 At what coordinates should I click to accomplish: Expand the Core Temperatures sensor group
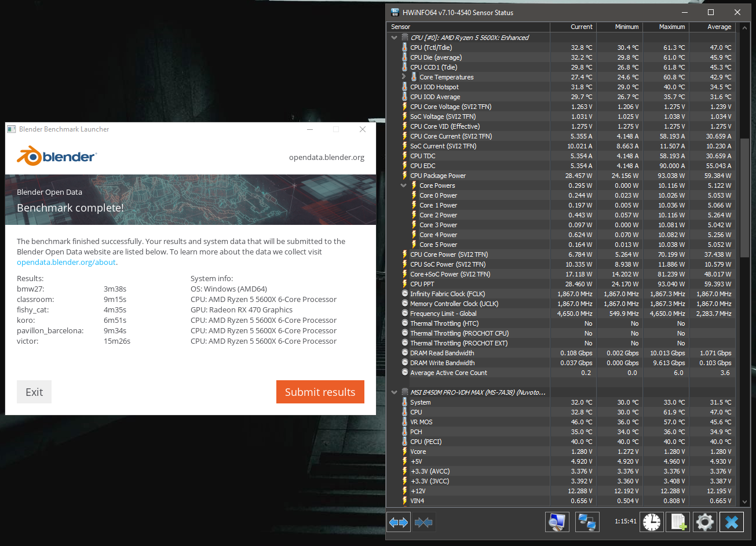coord(404,77)
